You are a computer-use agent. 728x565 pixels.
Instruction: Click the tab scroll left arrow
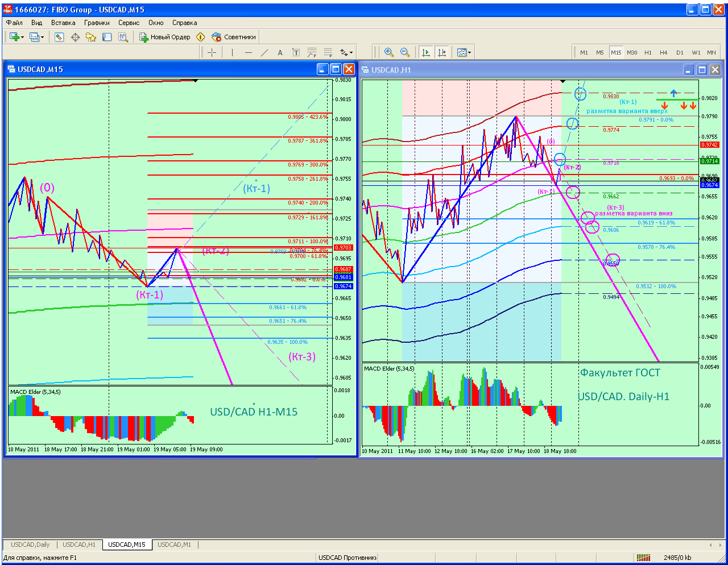[711, 545]
